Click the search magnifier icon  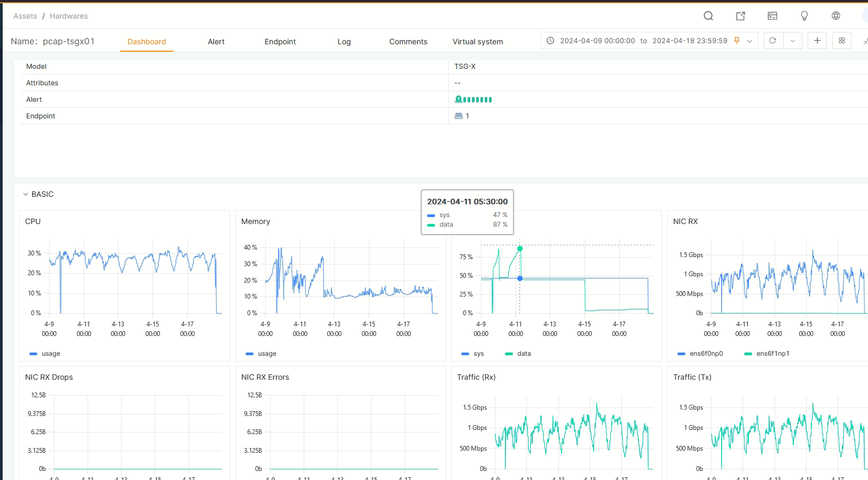708,16
